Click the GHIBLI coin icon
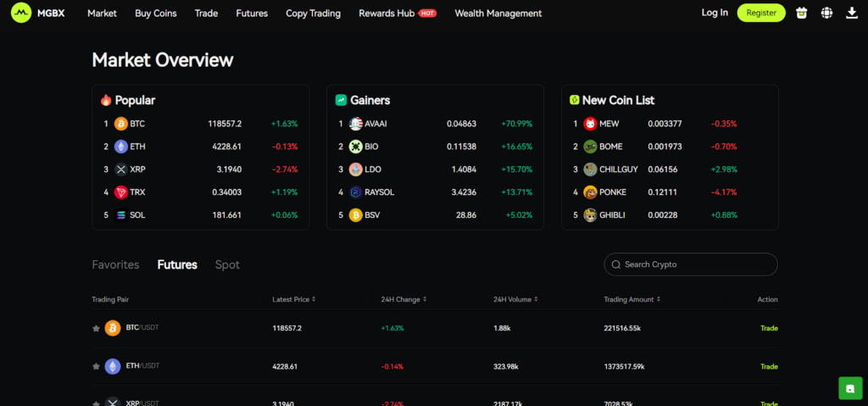868x406 pixels. point(590,215)
